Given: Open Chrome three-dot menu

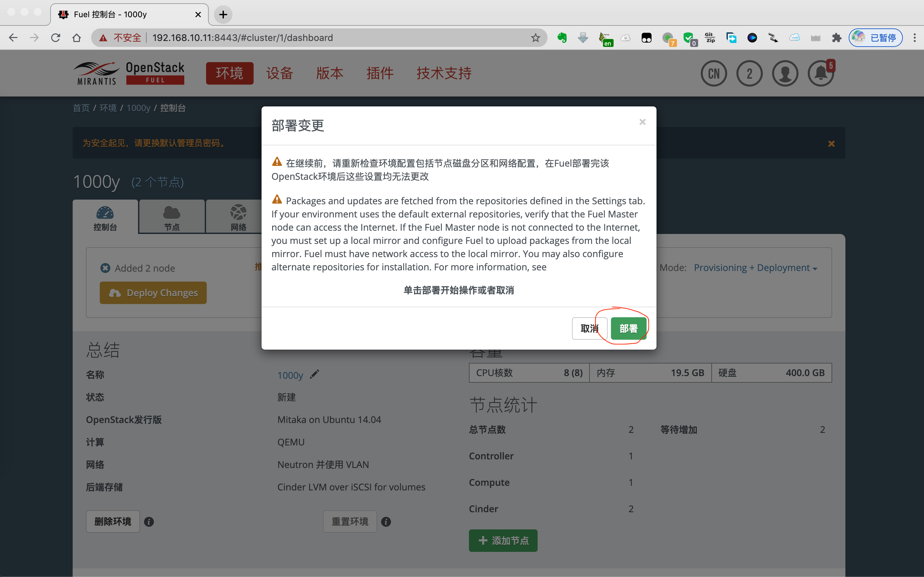Looking at the screenshot, I should 914,37.
